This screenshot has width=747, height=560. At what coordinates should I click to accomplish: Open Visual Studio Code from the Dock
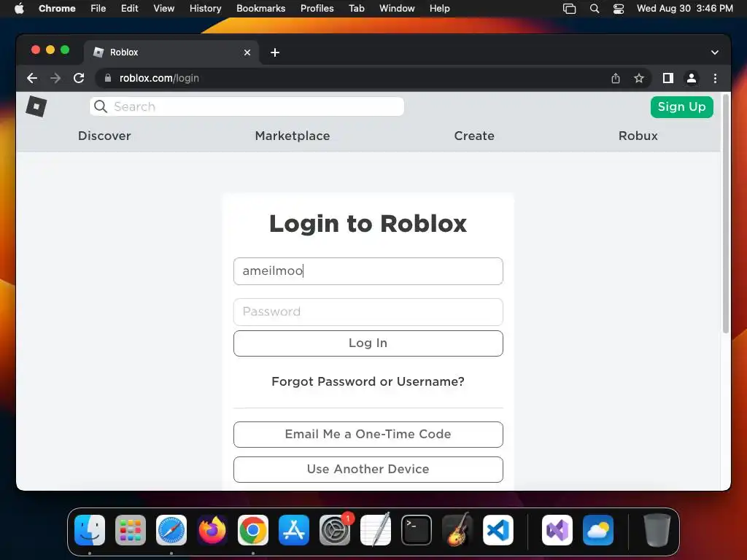click(498, 530)
